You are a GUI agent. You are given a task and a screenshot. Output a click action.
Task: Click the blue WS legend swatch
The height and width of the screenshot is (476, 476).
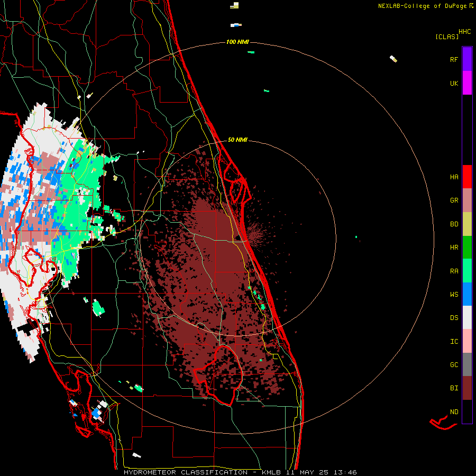coord(467,294)
